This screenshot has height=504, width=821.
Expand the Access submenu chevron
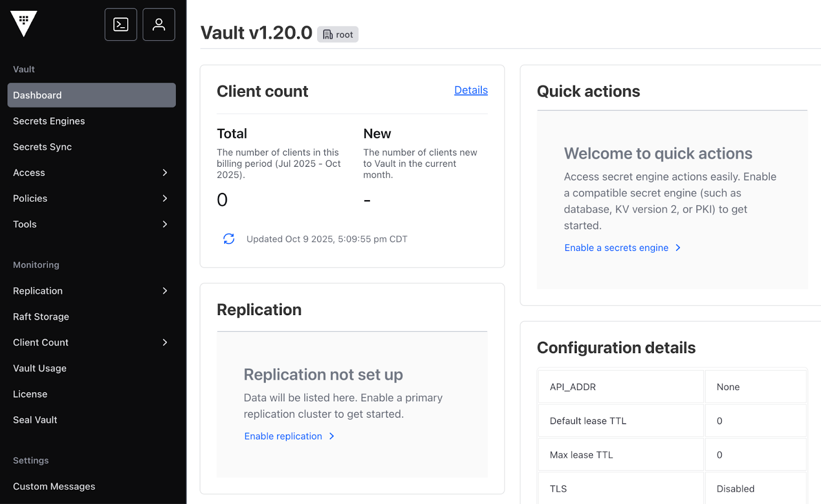165,172
